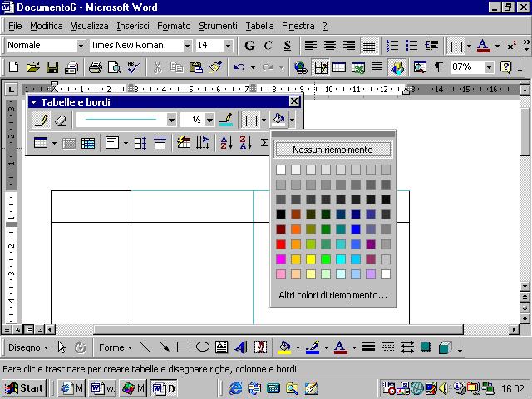
Task: Click Insert Excel Worksheet icon
Action: click(358, 67)
